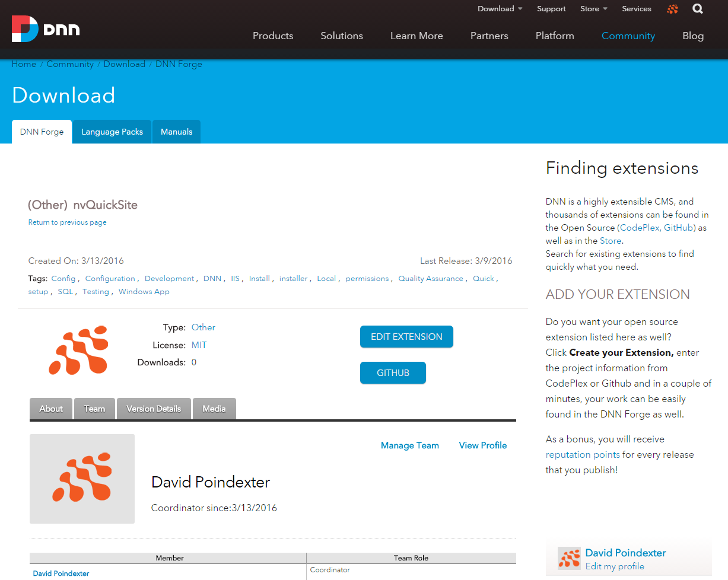Click the GitHub link in sidebar
Viewport: 728px width, 580px height.
click(679, 228)
